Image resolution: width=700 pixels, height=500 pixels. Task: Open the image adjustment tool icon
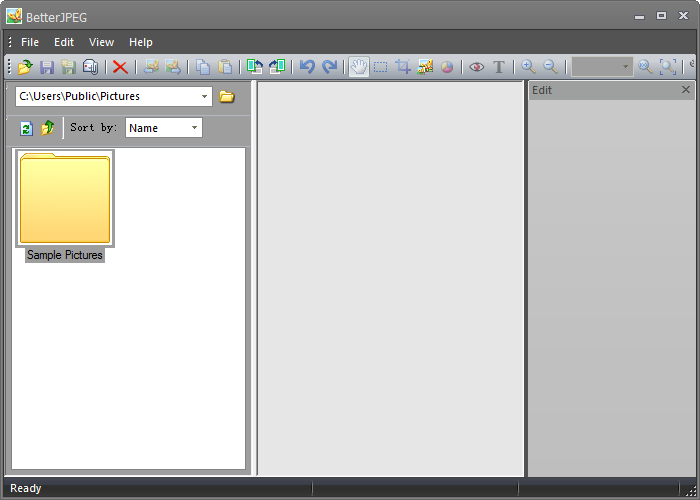pos(425,67)
